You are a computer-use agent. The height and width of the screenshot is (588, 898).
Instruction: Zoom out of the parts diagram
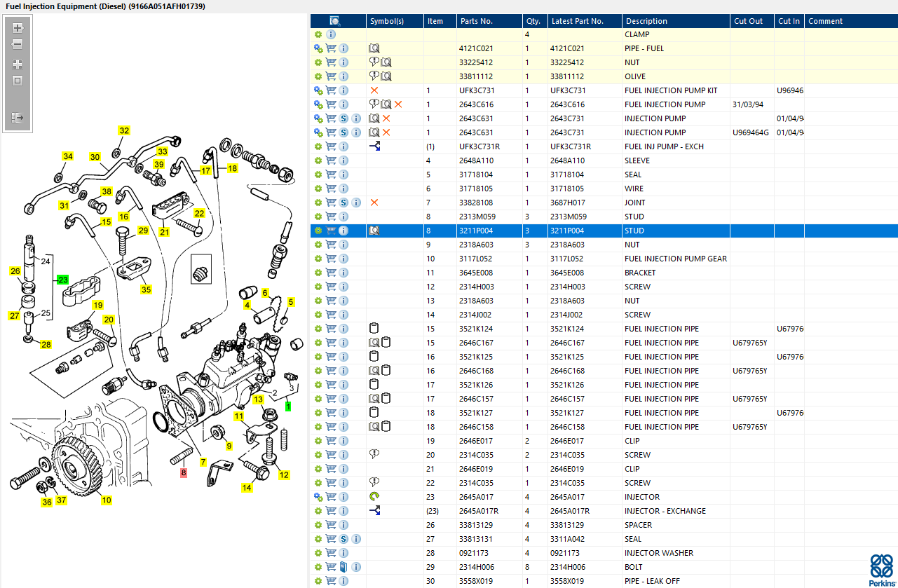[x=18, y=44]
